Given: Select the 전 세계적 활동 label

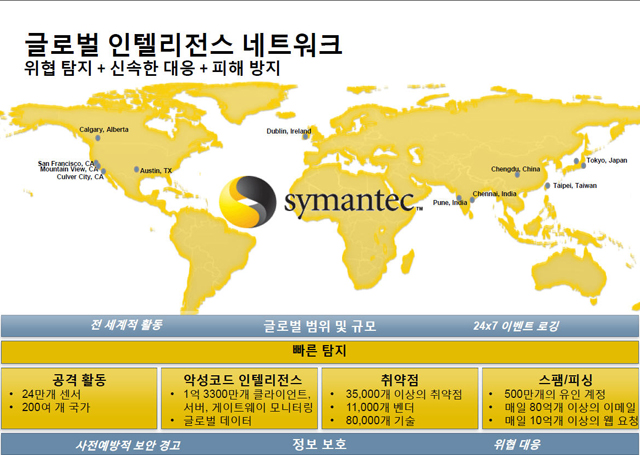Looking at the screenshot, I should coord(125,326).
